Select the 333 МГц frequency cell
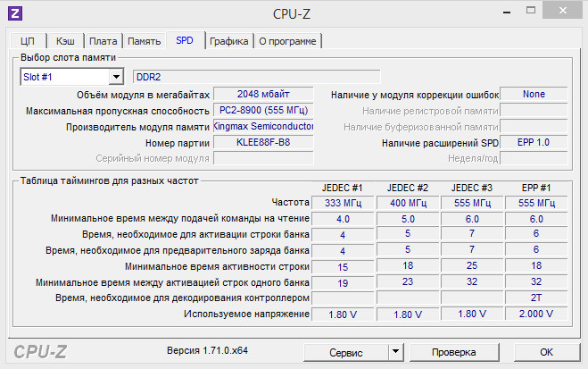The image size is (588, 369). pos(343,203)
